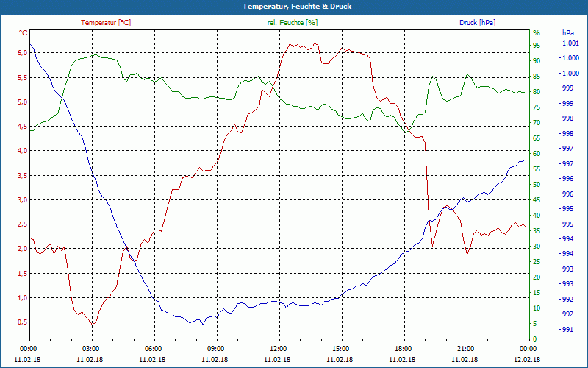Image resolution: width=588 pixels, height=368 pixels.
Task: Click the 20 tick on the humidity axis
Action: [537, 277]
